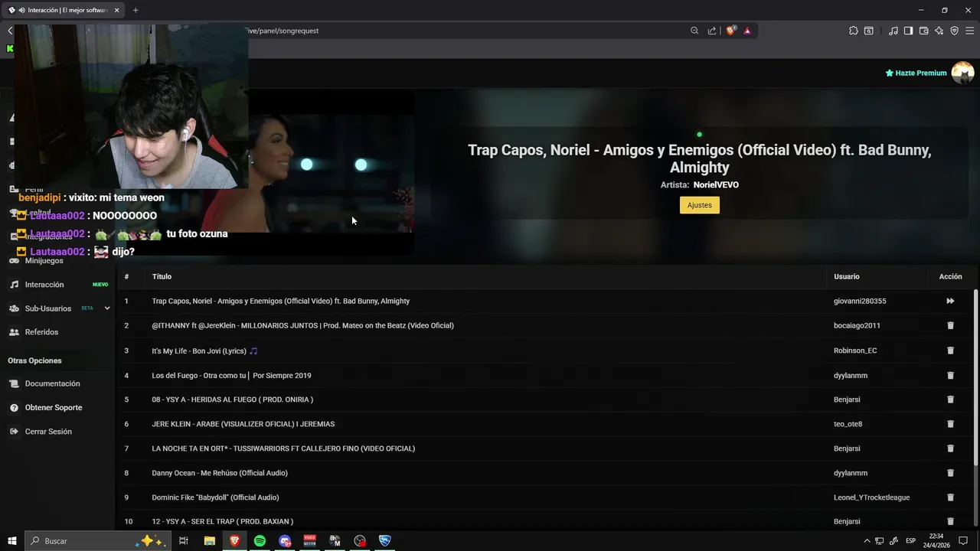Open Task View on taskbar
The height and width of the screenshot is (551, 980).
[x=184, y=541]
